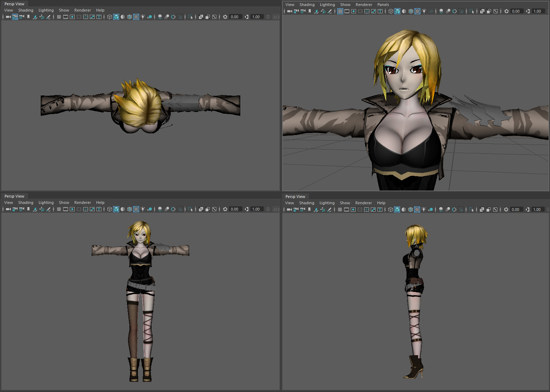The height and width of the screenshot is (392, 550).
Task: Switch top-left panel to Wireframe shading
Action: tap(109, 17)
